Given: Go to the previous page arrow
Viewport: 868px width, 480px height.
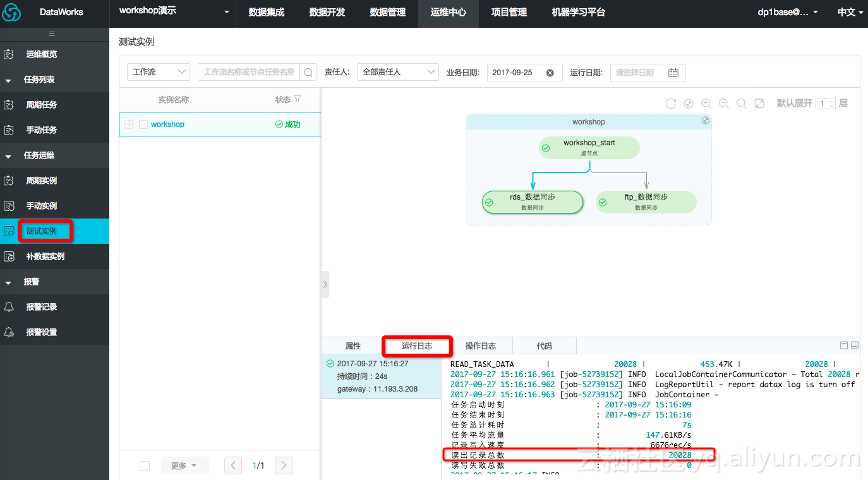Looking at the screenshot, I should point(233,465).
